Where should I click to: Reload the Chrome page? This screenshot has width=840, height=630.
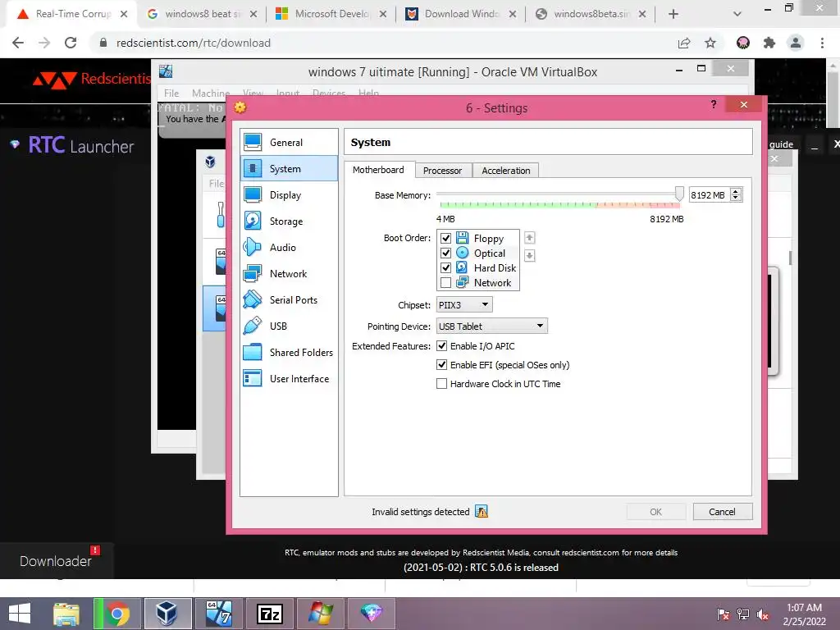pyautogui.click(x=71, y=43)
